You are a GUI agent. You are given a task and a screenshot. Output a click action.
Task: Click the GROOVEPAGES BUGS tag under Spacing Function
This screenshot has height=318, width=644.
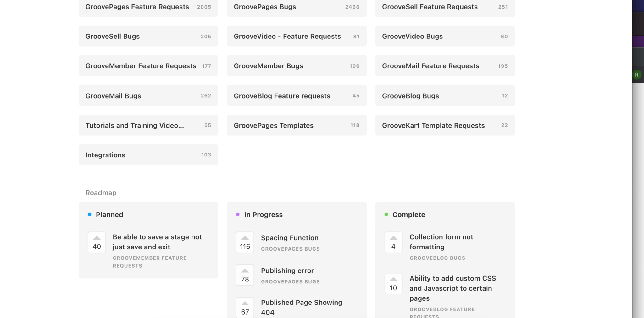tap(290, 249)
